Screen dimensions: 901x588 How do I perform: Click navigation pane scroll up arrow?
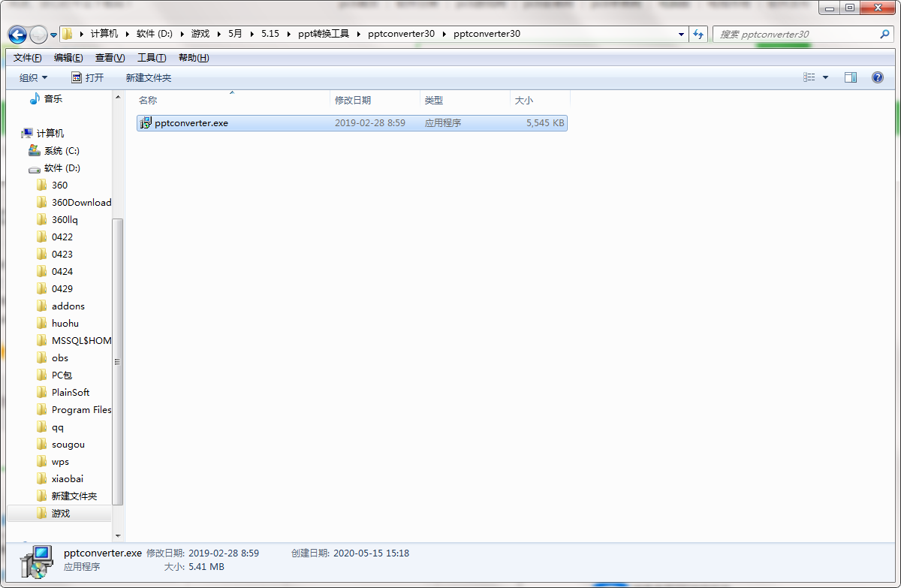pyautogui.click(x=118, y=98)
